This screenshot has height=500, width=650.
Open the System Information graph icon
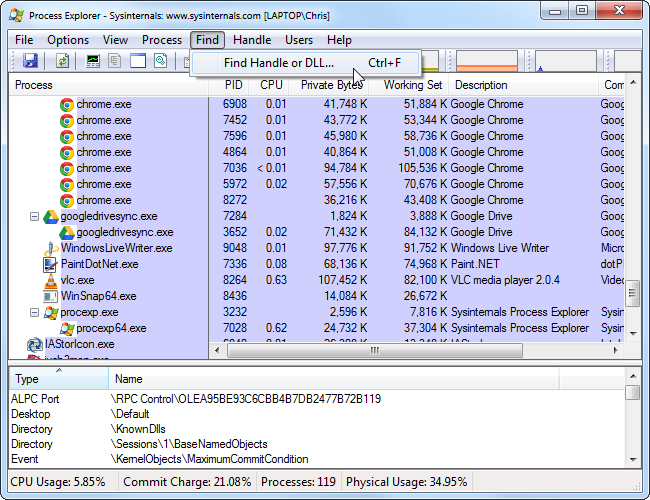point(93,62)
